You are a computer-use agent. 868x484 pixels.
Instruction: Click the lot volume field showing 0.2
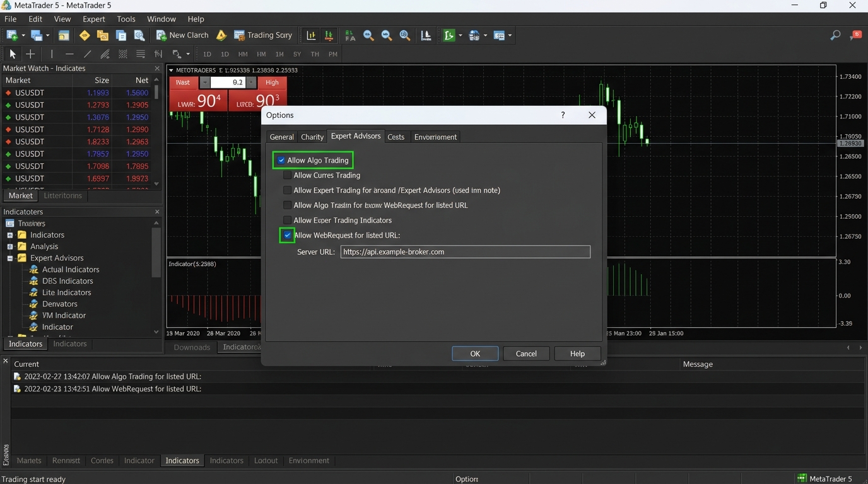coord(228,83)
